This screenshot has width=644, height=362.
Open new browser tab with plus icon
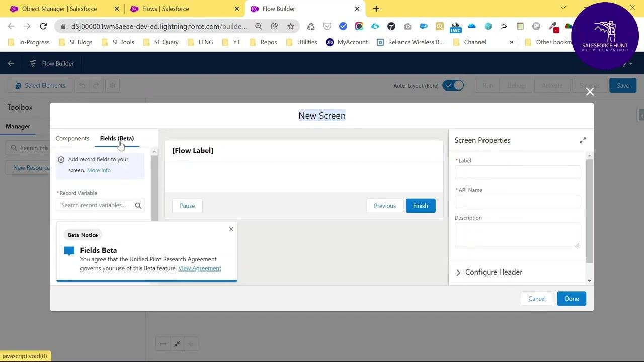pyautogui.click(x=376, y=9)
